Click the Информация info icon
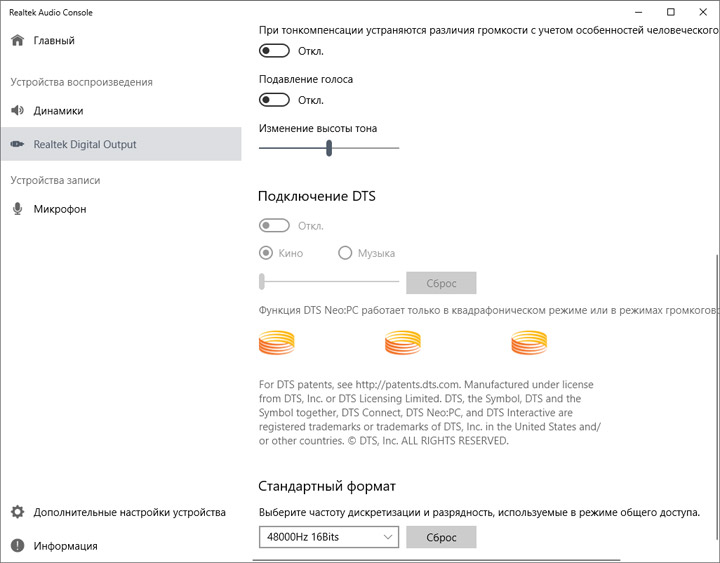The image size is (720, 563). pyautogui.click(x=17, y=546)
